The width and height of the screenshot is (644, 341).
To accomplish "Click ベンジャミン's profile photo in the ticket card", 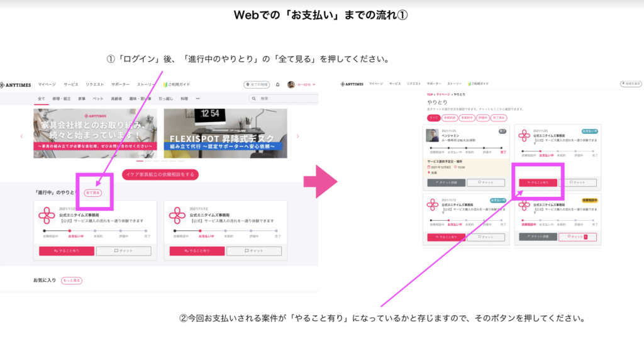I will point(433,136).
